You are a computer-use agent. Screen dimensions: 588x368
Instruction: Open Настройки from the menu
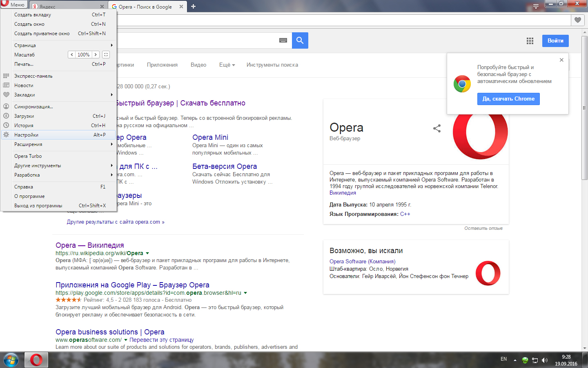[59, 135]
